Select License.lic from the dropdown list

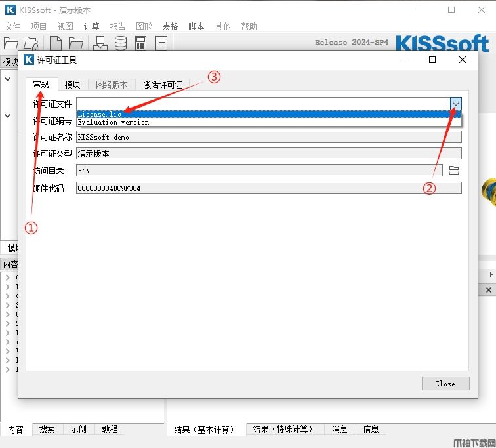[x=269, y=114]
